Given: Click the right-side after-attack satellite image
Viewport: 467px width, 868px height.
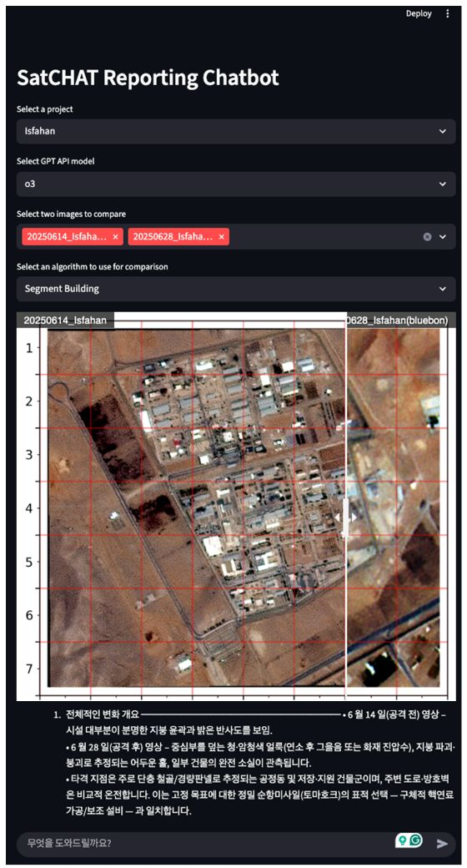Looking at the screenshot, I should pyautogui.click(x=394, y=508).
